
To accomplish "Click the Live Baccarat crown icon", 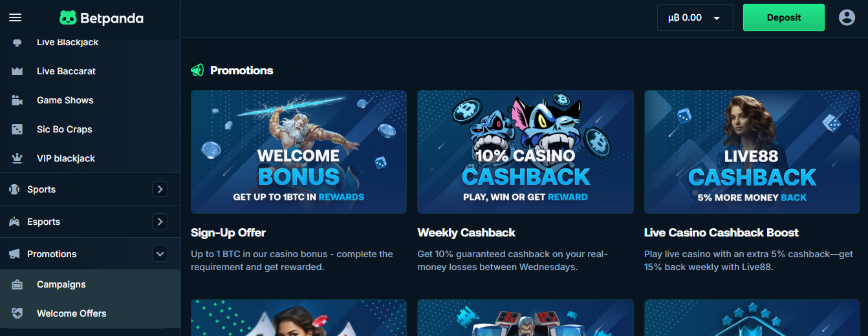I will click(x=17, y=71).
